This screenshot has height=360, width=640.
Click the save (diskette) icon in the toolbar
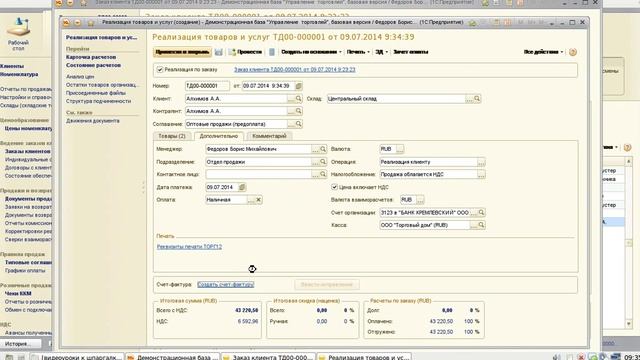(219, 52)
